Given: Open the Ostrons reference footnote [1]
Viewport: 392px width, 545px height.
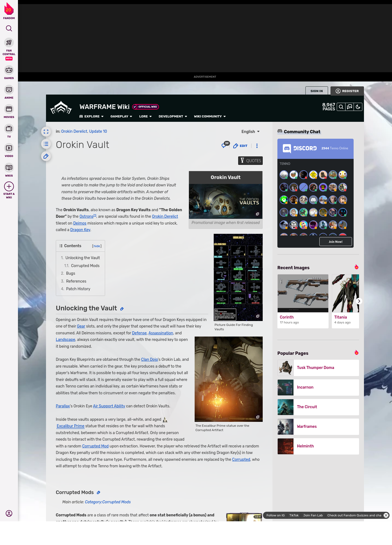Looking at the screenshot, I should click(95, 215).
